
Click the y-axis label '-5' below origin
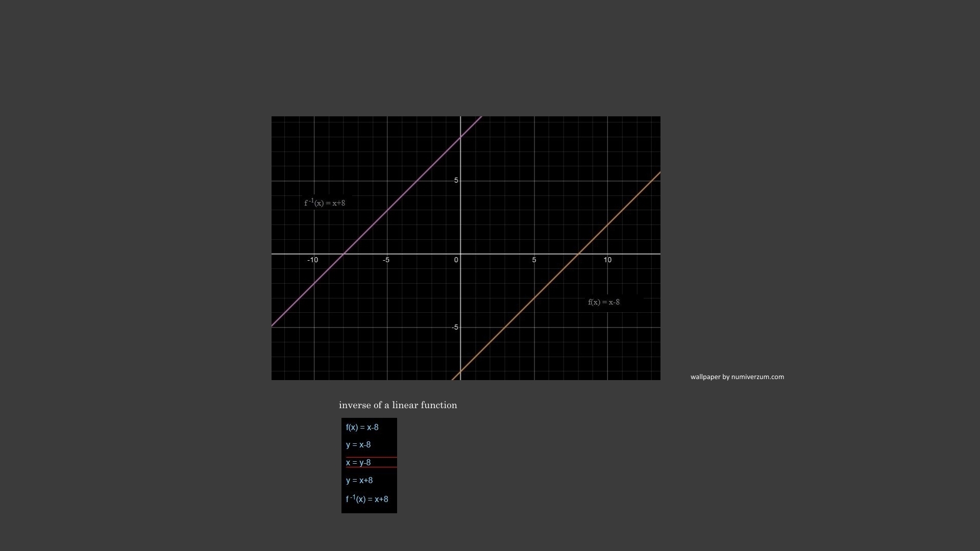[x=455, y=327]
